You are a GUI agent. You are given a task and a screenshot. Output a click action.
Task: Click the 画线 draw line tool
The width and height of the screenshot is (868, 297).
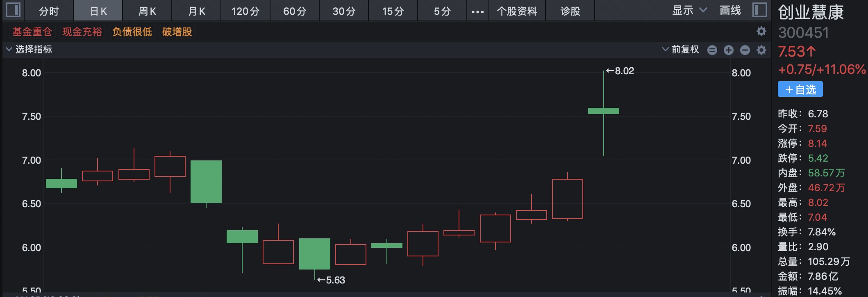730,10
